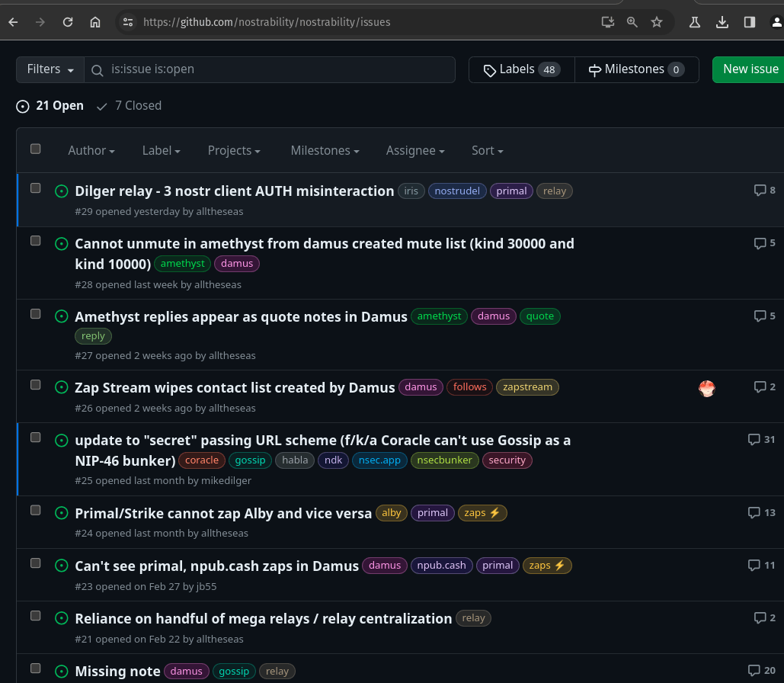The width and height of the screenshot is (784, 683).
Task: Open author link mikedilger on issue #25
Action: pos(226,480)
